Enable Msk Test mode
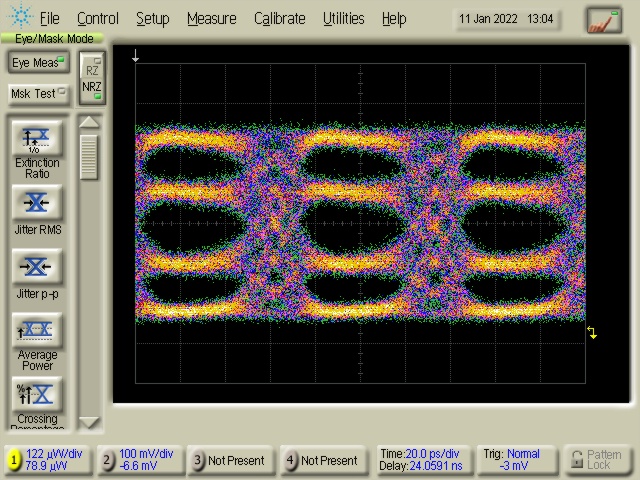This screenshot has width=640, height=480. click(37, 93)
